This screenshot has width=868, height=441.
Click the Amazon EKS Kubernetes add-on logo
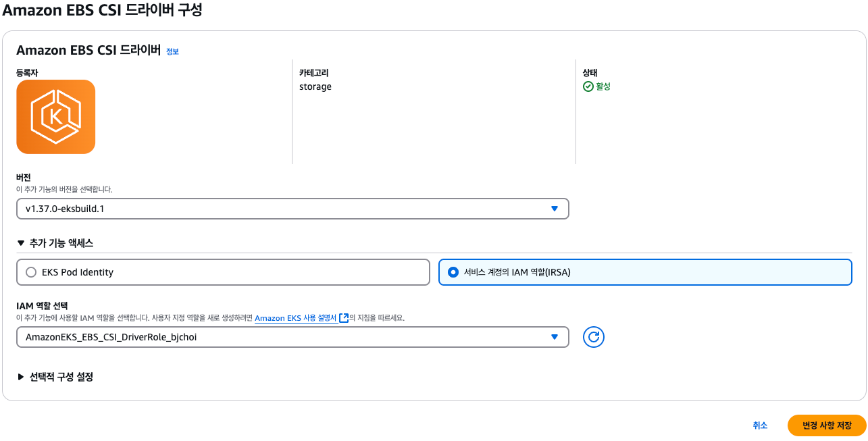55,117
